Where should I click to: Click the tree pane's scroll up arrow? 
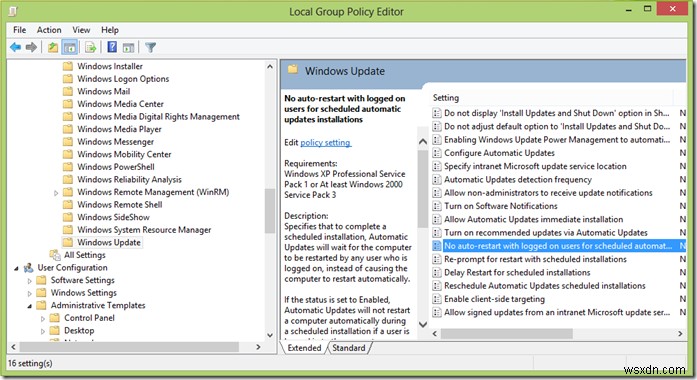point(269,66)
